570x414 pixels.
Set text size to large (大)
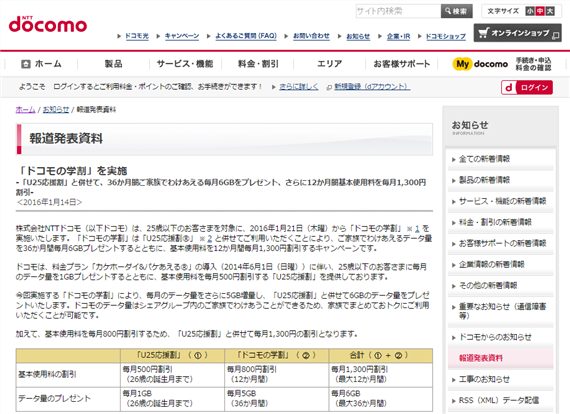pyautogui.click(x=550, y=11)
